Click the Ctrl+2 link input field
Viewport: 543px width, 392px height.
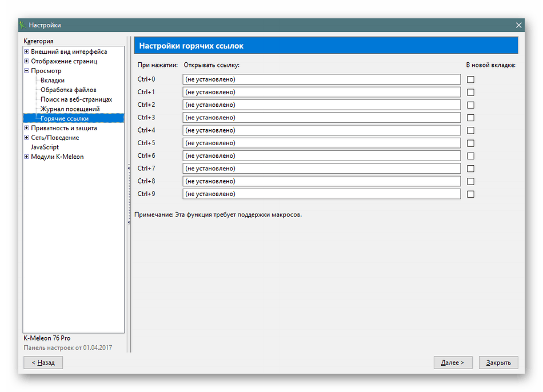[x=321, y=105]
